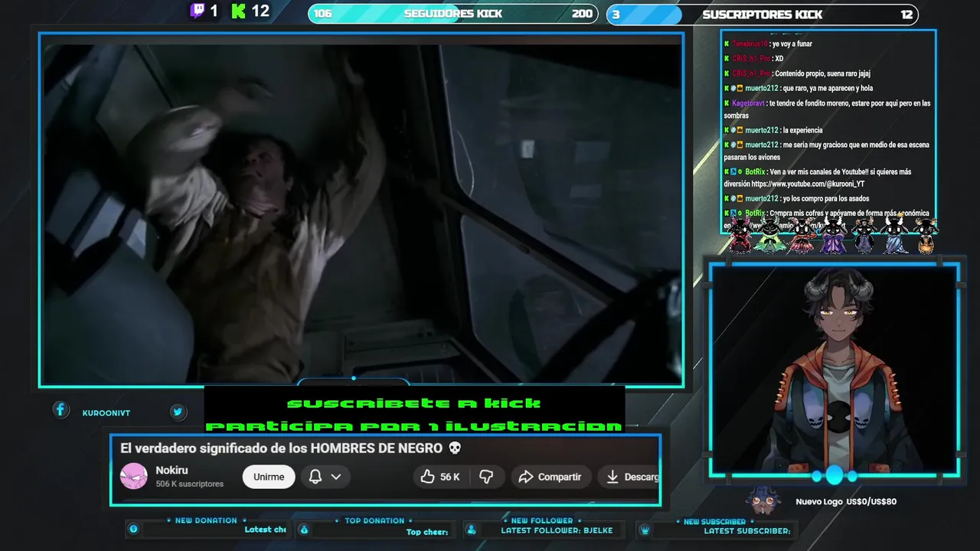980x551 pixels.
Task: Click the NEW SUBSCRIBER heading
Action: [x=714, y=521]
